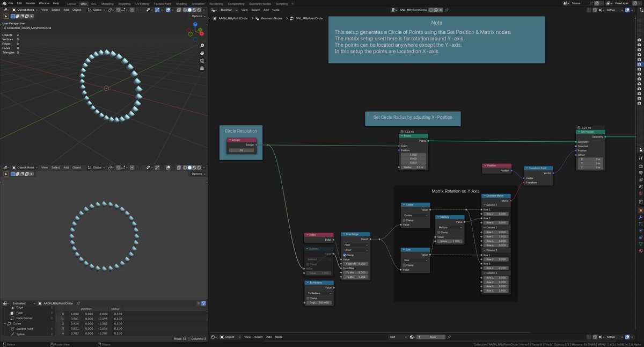Select the pan hand gizmo in top viewport
The width and height of the screenshot is (644, 347).
(202, 53)
